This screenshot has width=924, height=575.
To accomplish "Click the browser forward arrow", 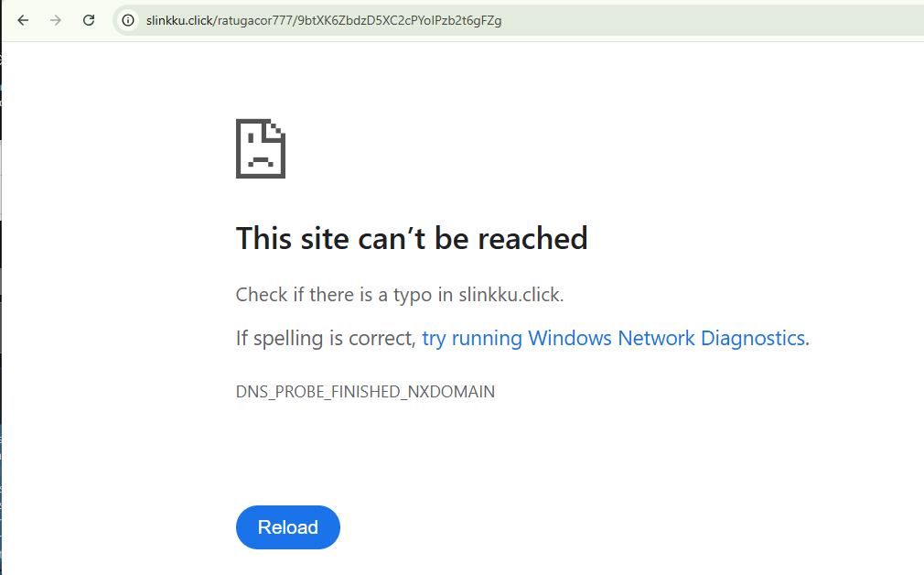I will click(x=56, y=21).
